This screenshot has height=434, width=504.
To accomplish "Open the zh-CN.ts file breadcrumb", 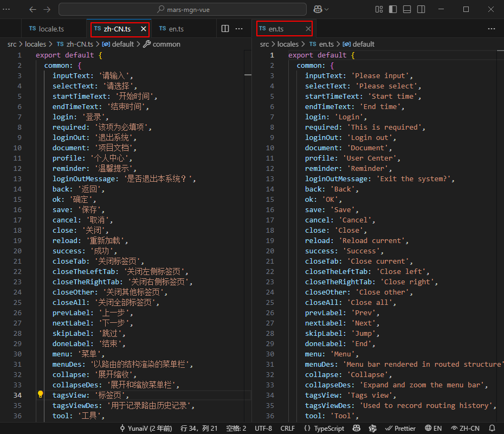I will click(x=75, y=44).
